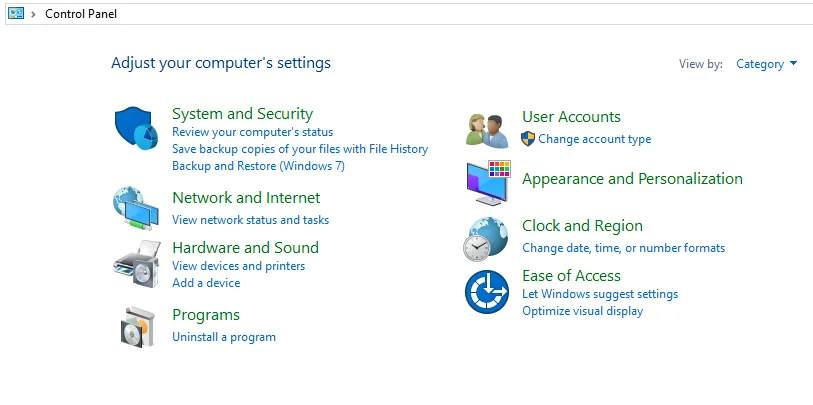Click the 'View by:' label text
Viewport: 813px width, 405px height.
pyautogui.click(x=701, y=64)
